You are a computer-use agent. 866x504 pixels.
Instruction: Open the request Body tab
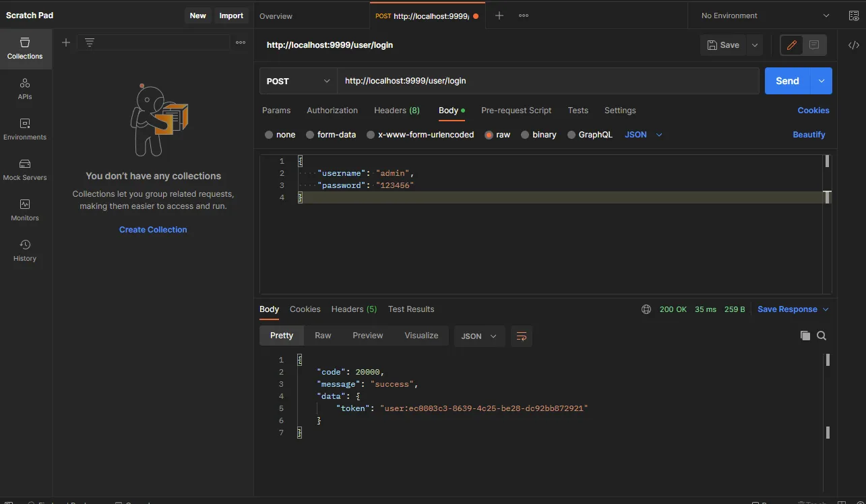pyautogui.click(x=452, y=111)
